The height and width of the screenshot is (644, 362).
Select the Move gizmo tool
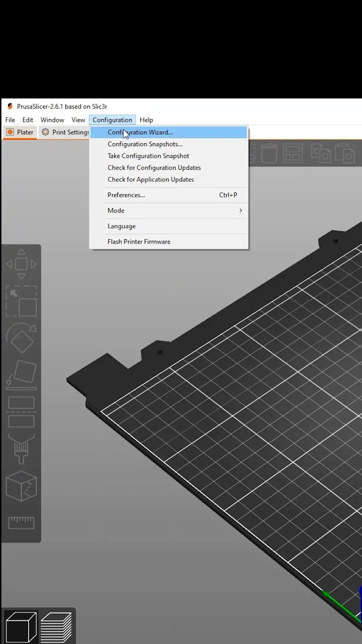click(x=21, y=264)
